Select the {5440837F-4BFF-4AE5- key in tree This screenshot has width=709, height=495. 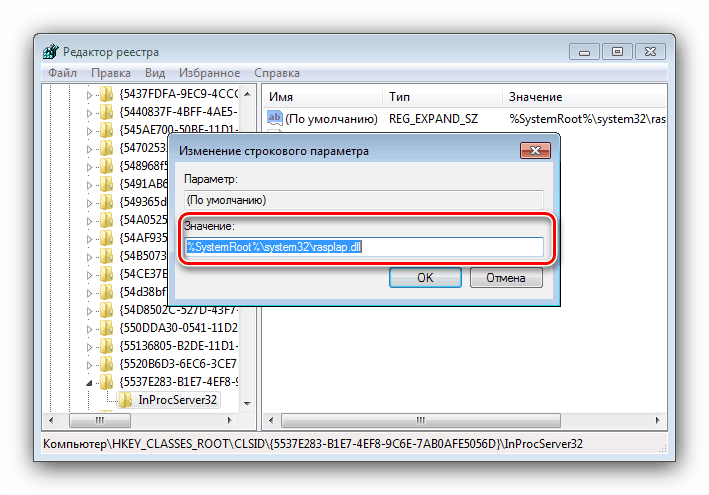(x=179, y=112)
